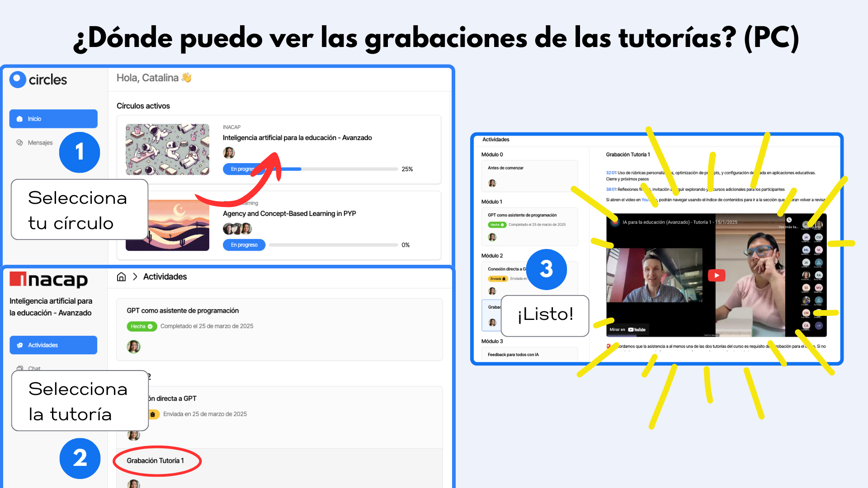
Task: Click the desert sunset course thumbnail
Action: [x=167, y=225]
